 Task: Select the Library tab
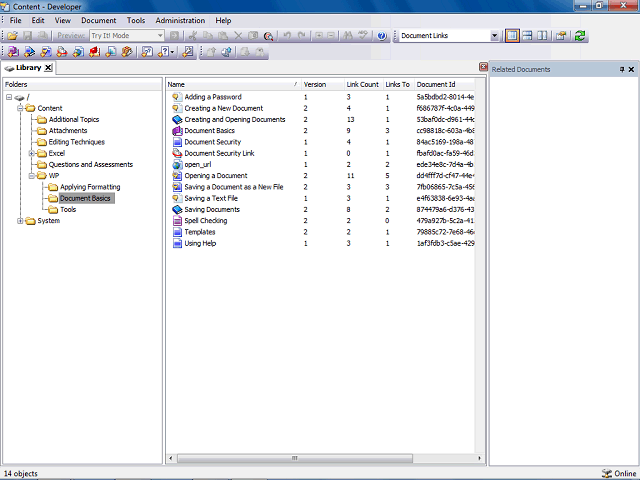point(28,68)
